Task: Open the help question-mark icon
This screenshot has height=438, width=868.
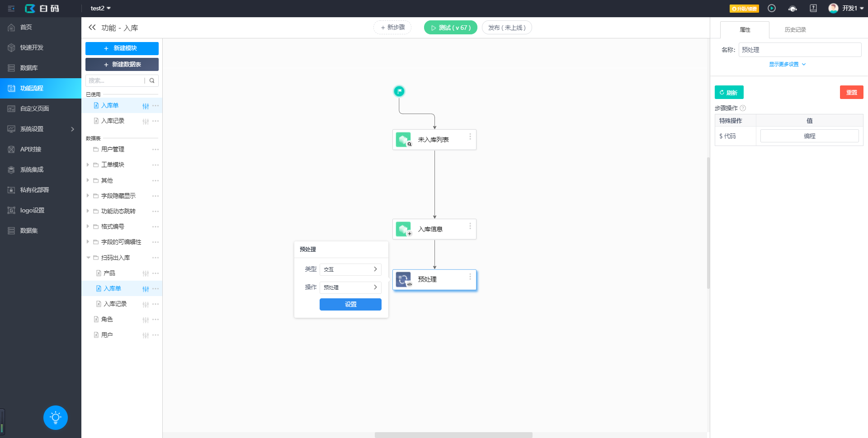Action: click(x=813, y=8)
